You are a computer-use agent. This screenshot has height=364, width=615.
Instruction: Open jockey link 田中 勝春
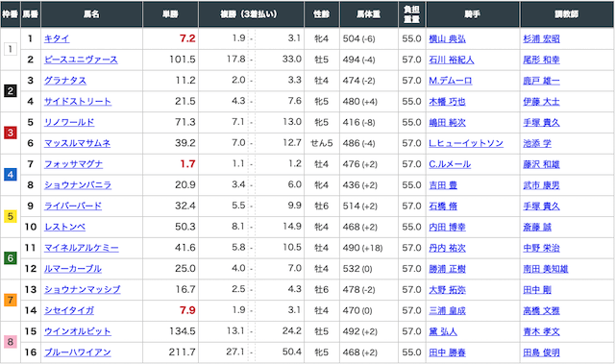pyautogui.click(x=447, y=352)
